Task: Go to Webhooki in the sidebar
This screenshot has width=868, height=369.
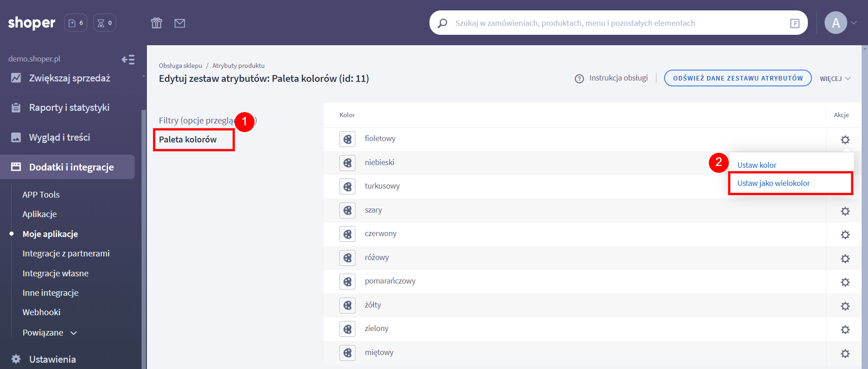Action: (x=42, y=312)
